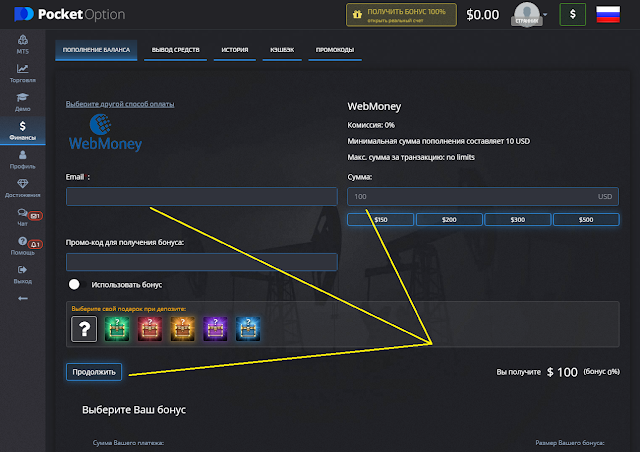Select the red gift chest
The width and height of the screenshot is (640, 452).
[150, 329]
